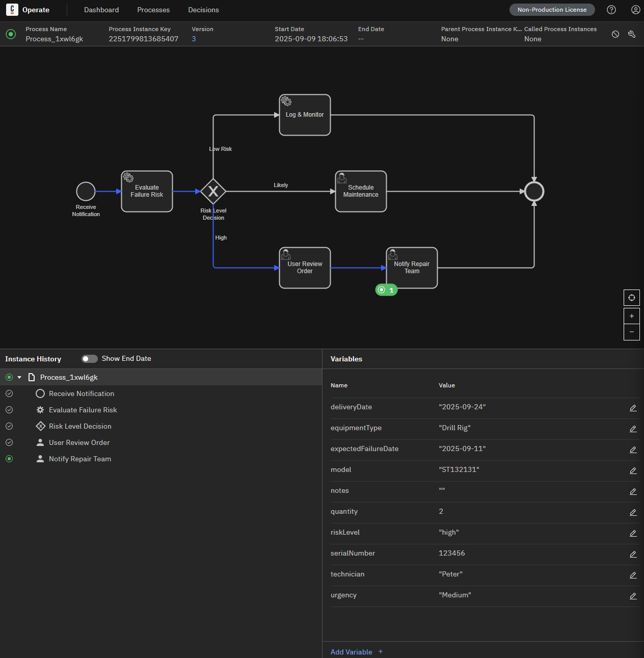Toggle the Show End Date switch
The width and height of the screenshot is (644, 658).
pos(90,359)
